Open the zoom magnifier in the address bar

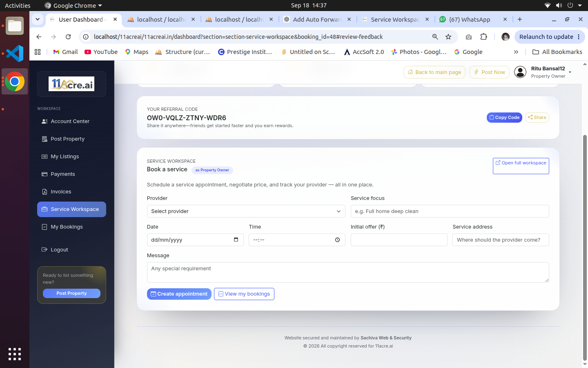[435, 37]
